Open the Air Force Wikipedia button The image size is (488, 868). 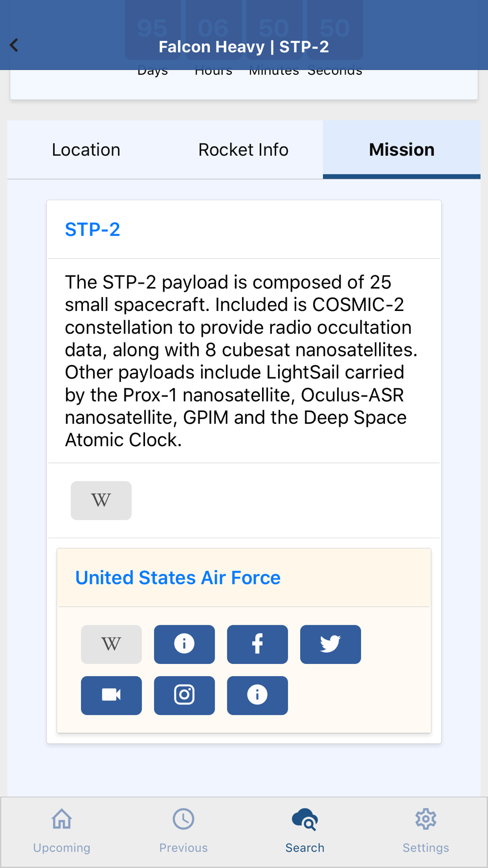111,644
